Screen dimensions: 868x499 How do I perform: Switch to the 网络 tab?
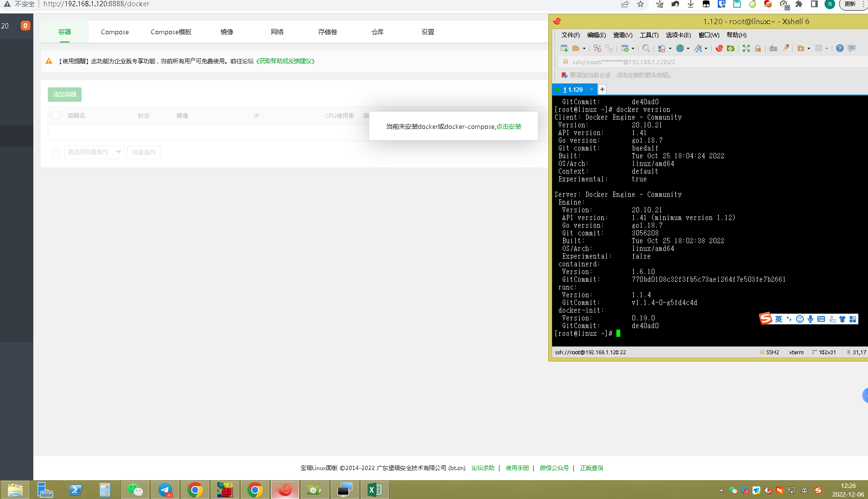click(x=277, y=32)
